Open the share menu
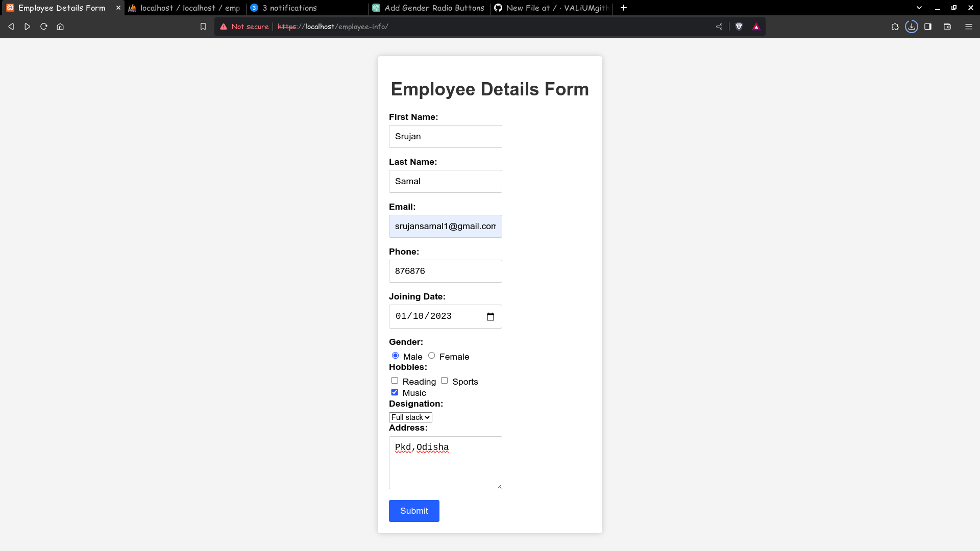Viewport: 980px width, 551px height. click(x=719, y=27)
